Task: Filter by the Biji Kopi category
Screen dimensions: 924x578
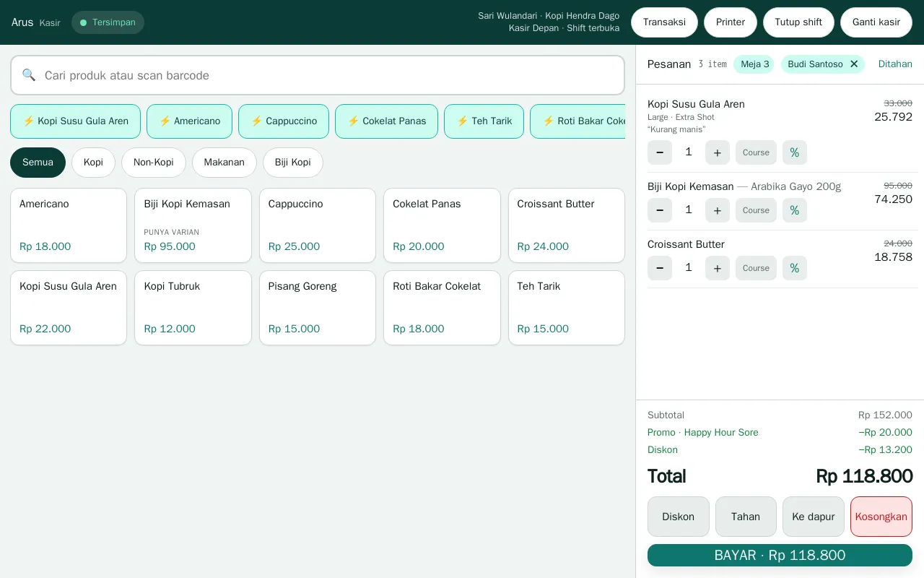Action: 293,163
